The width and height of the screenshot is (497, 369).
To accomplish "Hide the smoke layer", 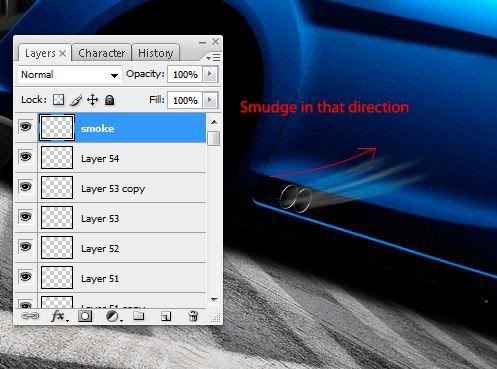I will point(26,127).
